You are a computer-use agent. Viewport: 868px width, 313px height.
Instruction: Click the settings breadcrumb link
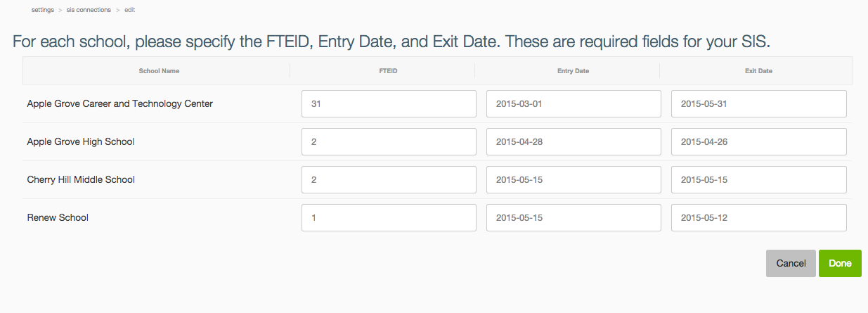[x=42, y=10]
